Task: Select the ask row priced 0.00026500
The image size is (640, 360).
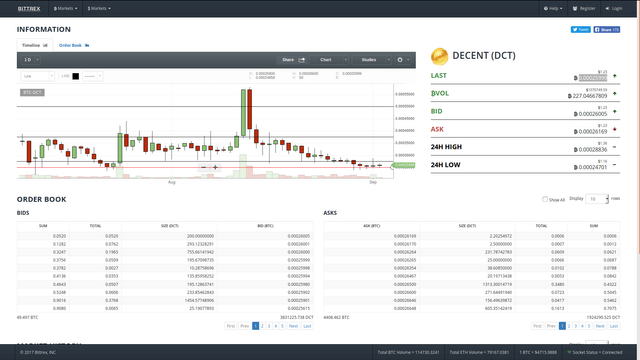Action: [x=472, y=284]
